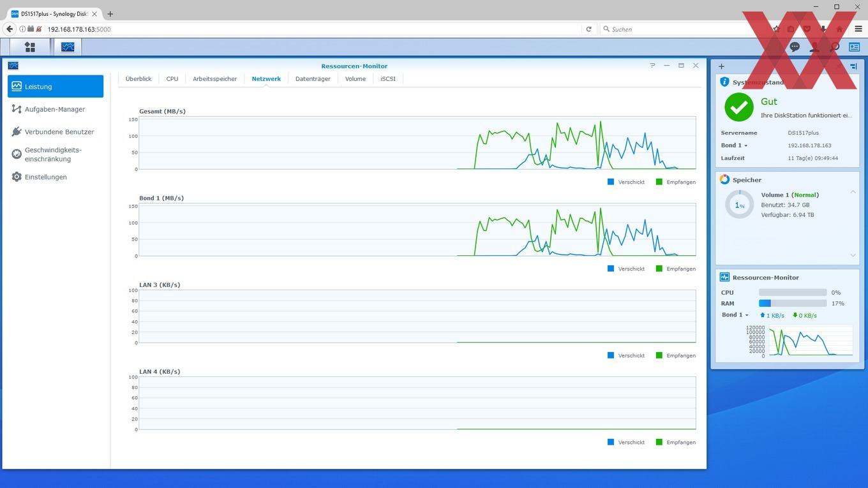Switch to the Volume tab
This screenshot has width=868, height=488.
(x=355, y=79)
